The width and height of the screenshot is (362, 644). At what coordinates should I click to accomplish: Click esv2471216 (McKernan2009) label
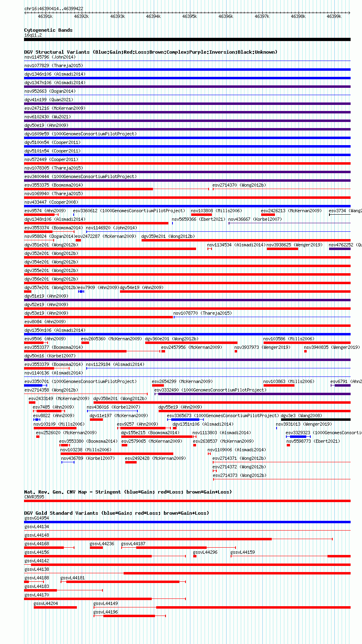coord(55,108)
